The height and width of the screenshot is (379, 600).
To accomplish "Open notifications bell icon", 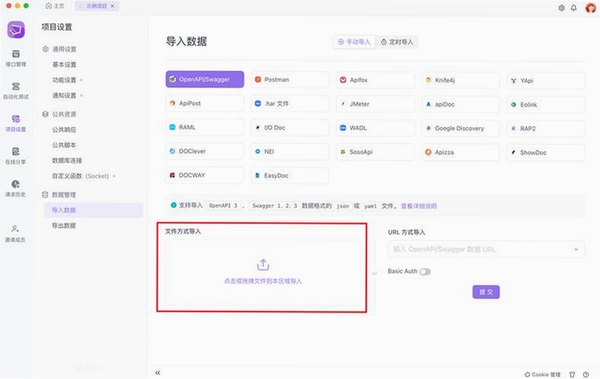I will point(574,8).
